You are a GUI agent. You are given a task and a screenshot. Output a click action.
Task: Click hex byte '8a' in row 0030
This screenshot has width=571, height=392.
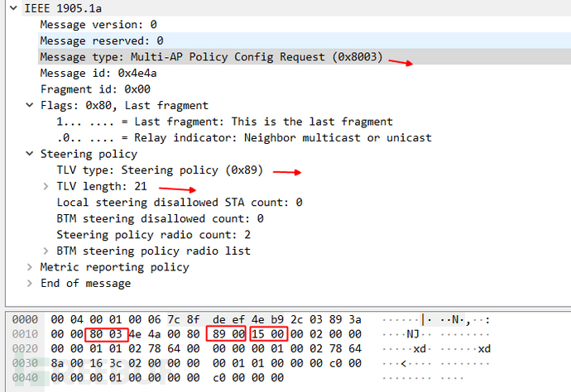click(x=57, y=363)
